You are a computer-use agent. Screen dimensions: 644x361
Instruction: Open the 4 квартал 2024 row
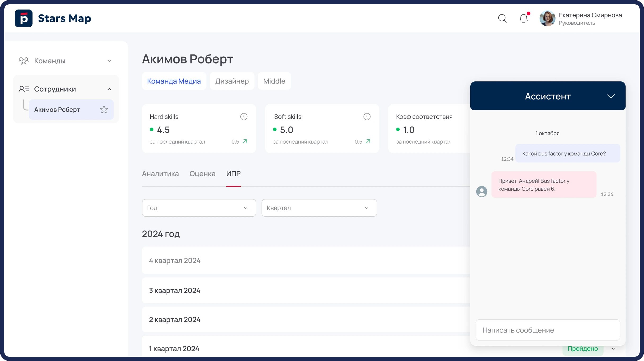point(306,261)
